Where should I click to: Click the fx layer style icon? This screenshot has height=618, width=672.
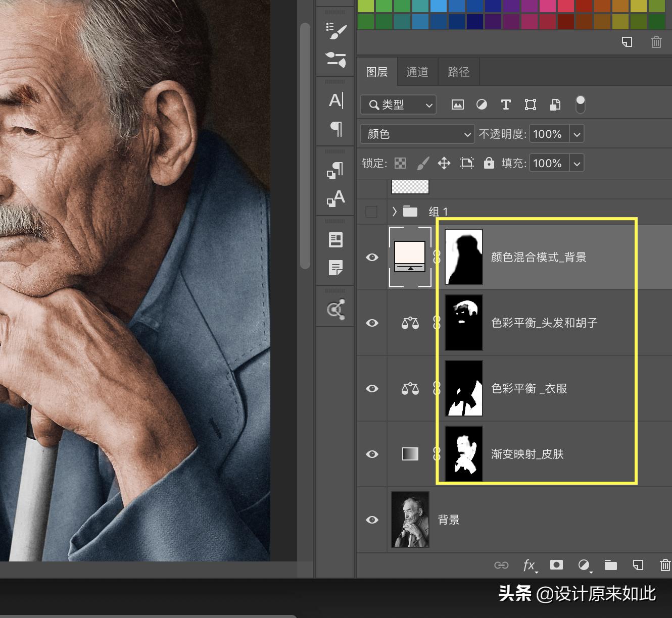529,565
